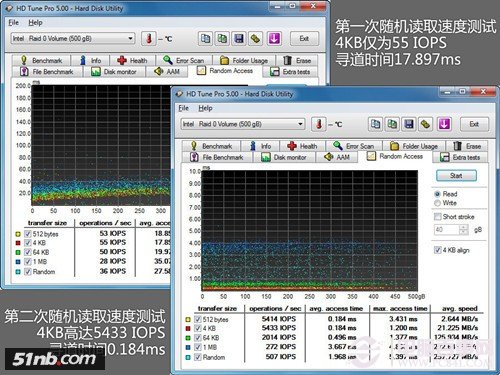The image size is (500, 375).
Task: Open Benchmark tab in front window
Action: [211, 146]
